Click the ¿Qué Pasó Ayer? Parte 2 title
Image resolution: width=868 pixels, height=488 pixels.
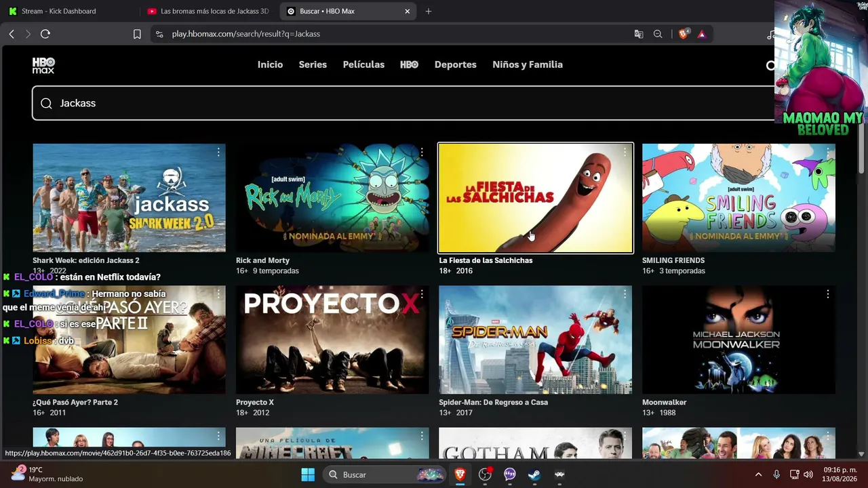tap(75, 402)
